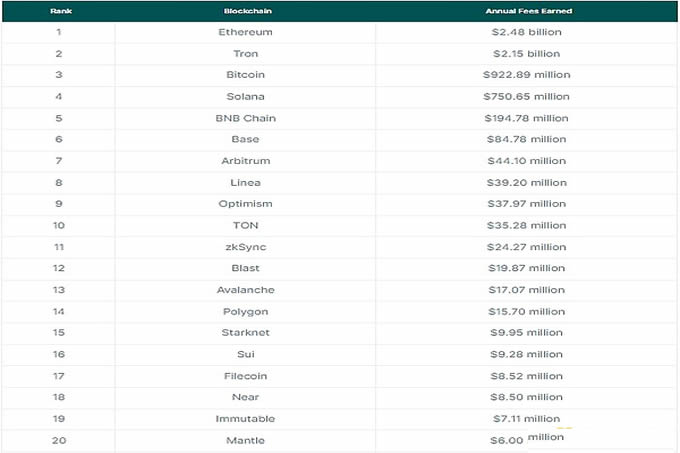This screenshot has height=453, width=680.
Task: Click the Bitcoin row name
Action: click(x=245, y=75)
